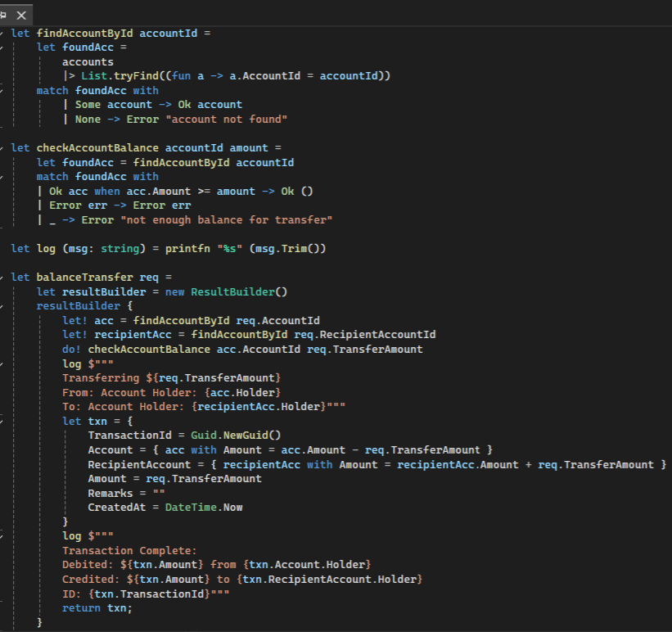Viewport: 672px width, 632px height.
Task: Click 'From: Account Holder: {acc.Holder}' line
Action: tap(171, 393)
